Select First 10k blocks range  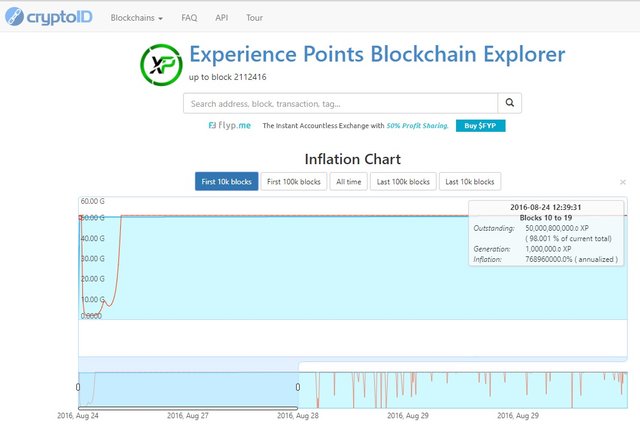pos(226,182)
